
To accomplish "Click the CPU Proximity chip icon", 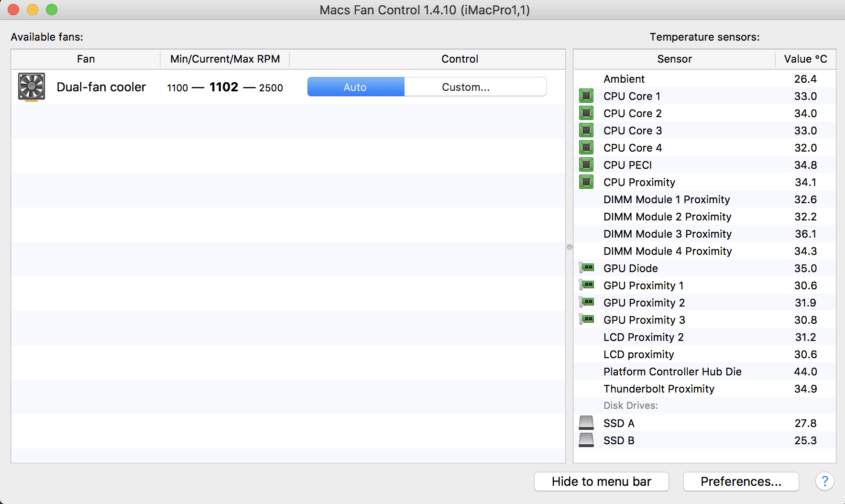I will click(586, 182).
